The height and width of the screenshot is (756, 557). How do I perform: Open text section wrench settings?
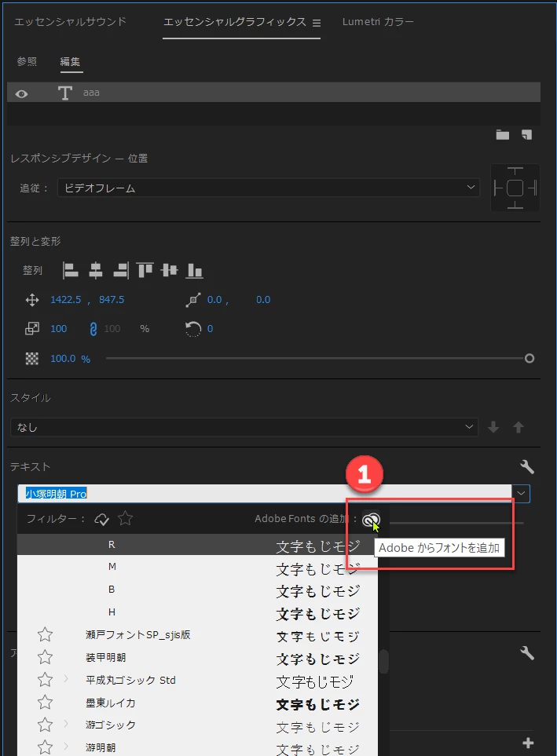[x=527, y=466]
